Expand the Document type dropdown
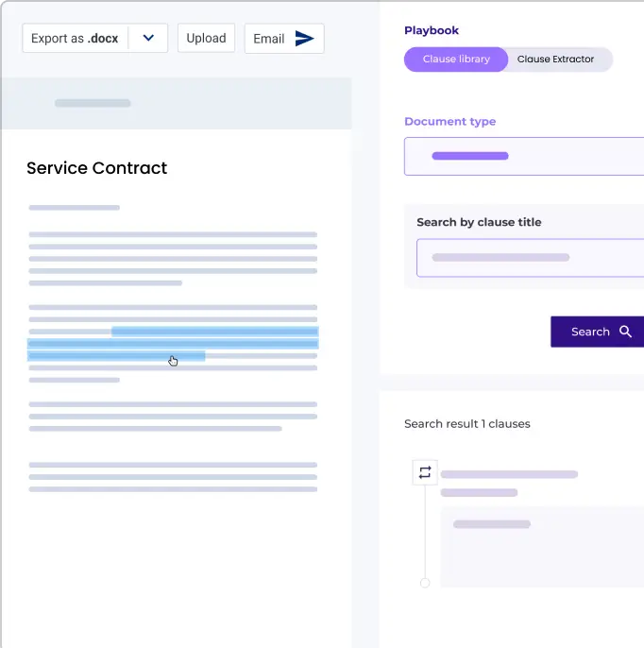This screenshot has width=644, height=648. [524, 156]
